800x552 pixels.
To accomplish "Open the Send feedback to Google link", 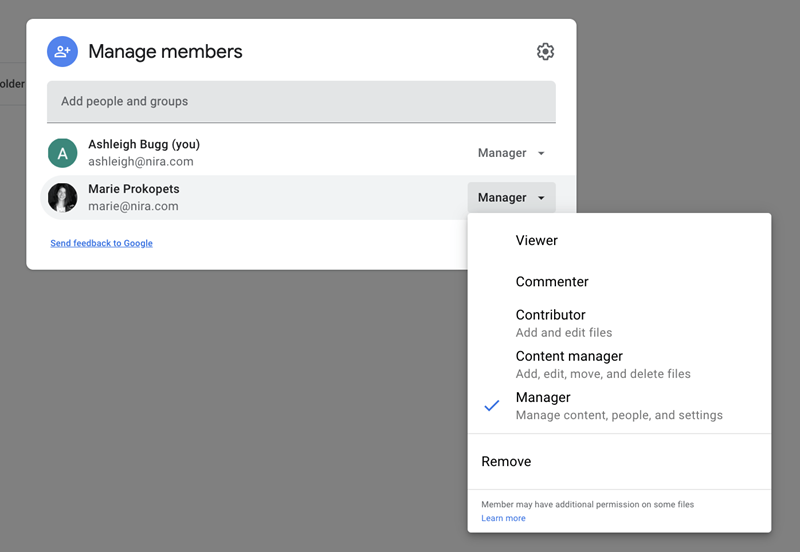I will 101,243.
